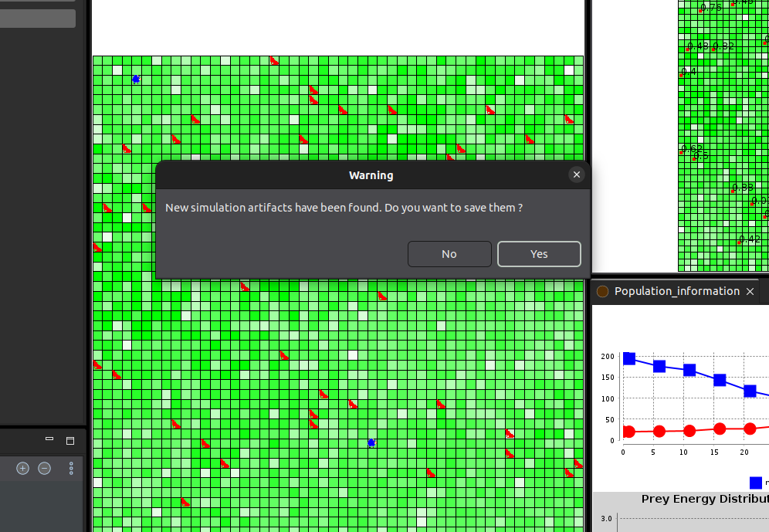769x532 pixels.
Task: Focus the gray field in top-left panel
Action: click(x=38, y=19)
